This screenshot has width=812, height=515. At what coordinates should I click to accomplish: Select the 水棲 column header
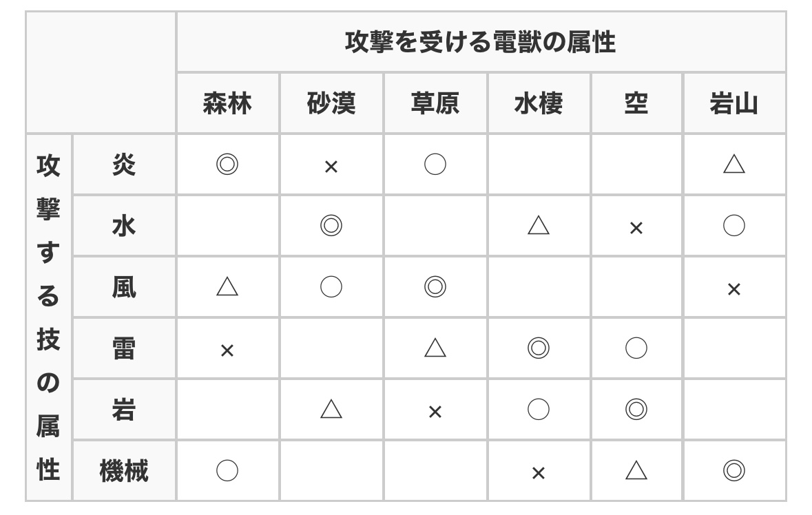click(539, 103)
